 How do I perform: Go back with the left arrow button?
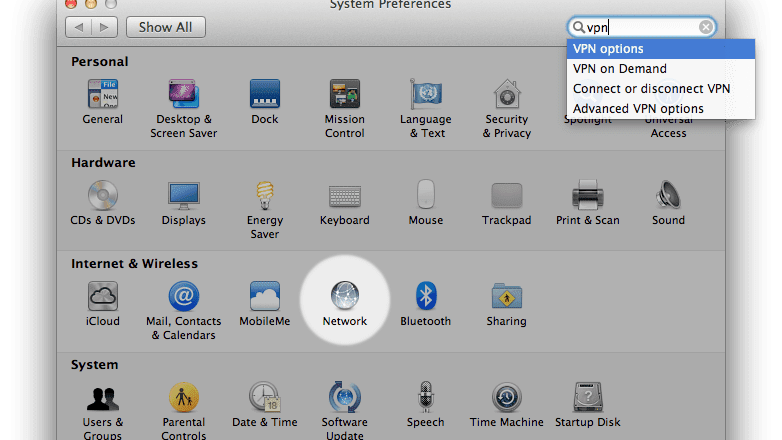click(78, 27)
